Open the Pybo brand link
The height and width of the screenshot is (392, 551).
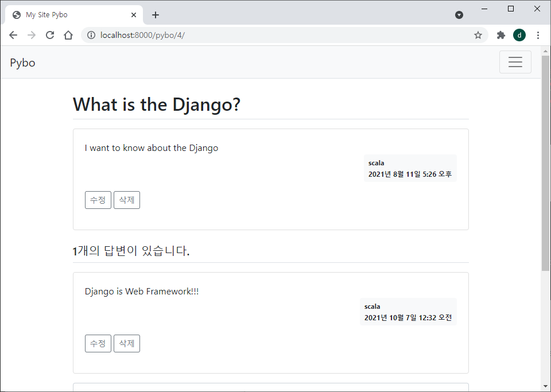point(22,63)
